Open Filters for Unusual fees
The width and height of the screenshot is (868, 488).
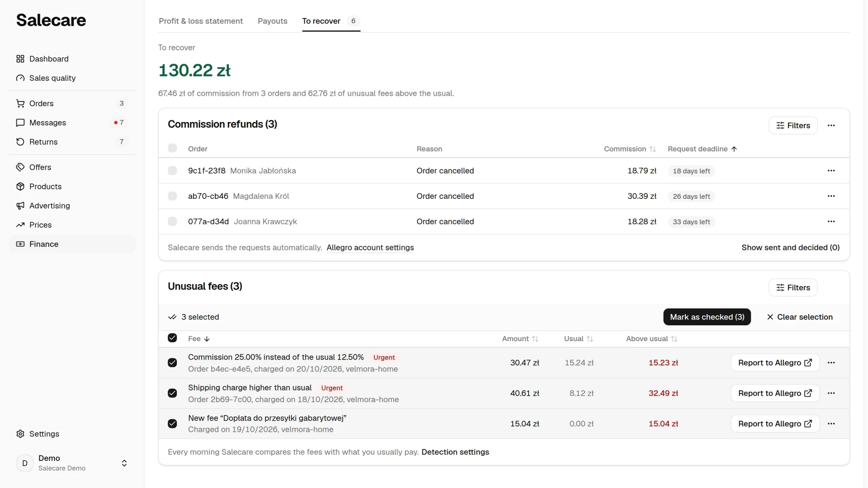click(x=793, y=288)
